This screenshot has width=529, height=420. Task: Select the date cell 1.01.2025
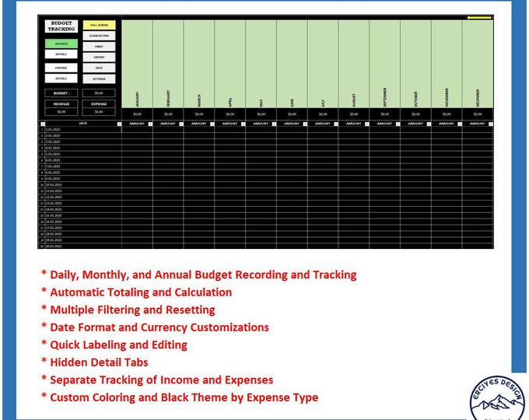(x=83, y=130)
